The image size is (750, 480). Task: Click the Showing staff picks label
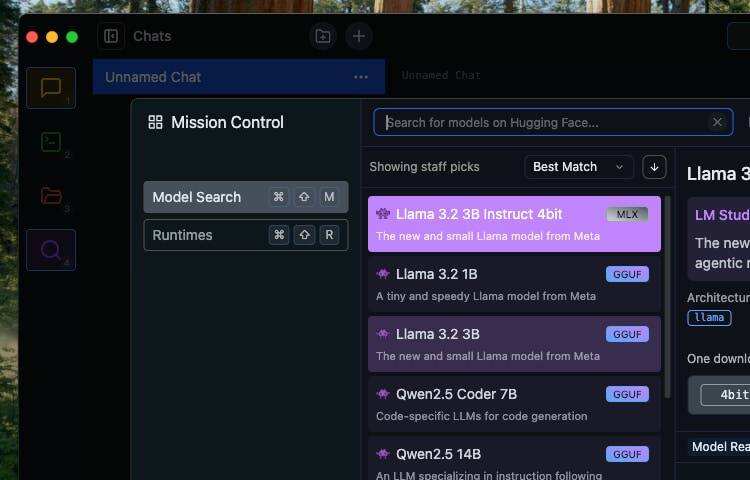point(424,167)
